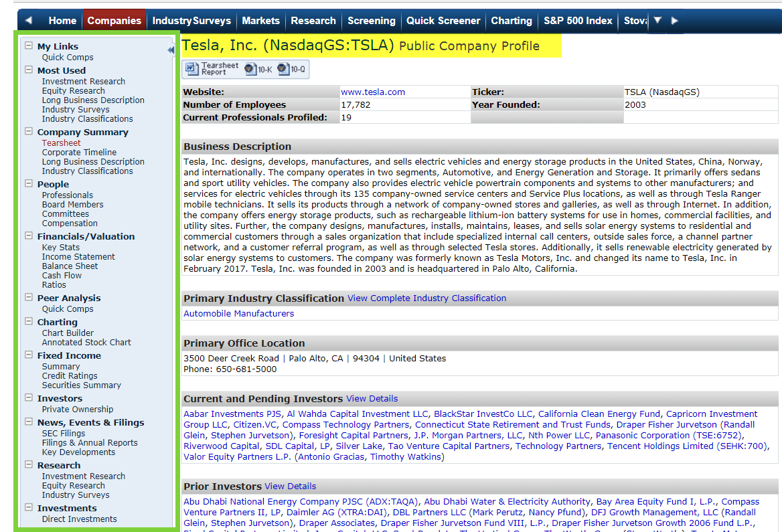Image resolution: width=782 pixels, height=532 pixels.
Task: Open the Tearsheet Report Word icon
Action: click(x=212, y=69)
